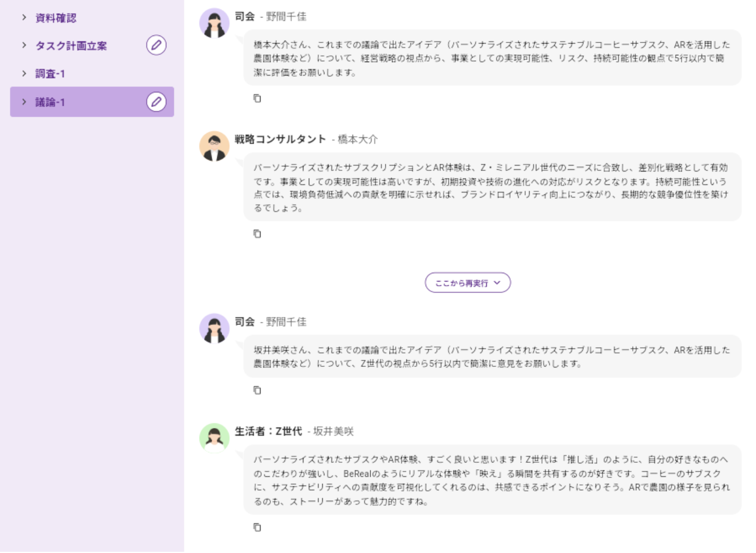756x553 pixels.
Task: Toggle 議論-1 chevron in sidebar
Action: pyautogui.click(x=24, y=102)
